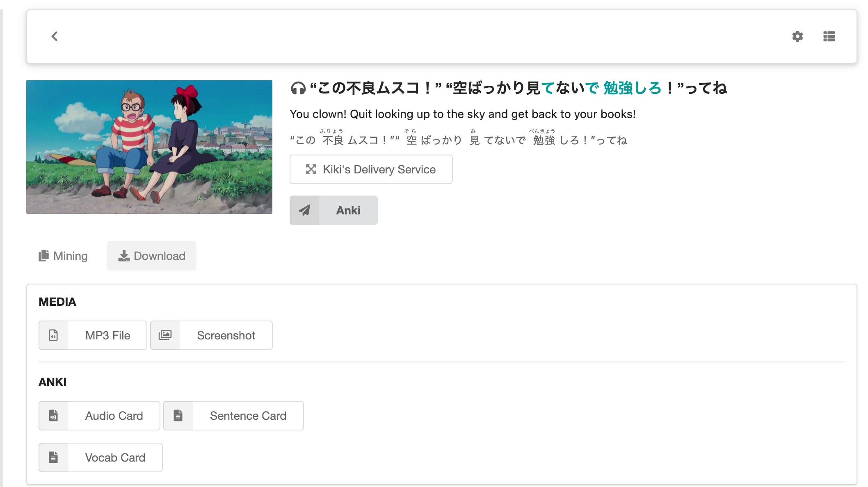Click the Screenshot images icon
Viewport: 868px width, 487px height.
click(165, 335)
